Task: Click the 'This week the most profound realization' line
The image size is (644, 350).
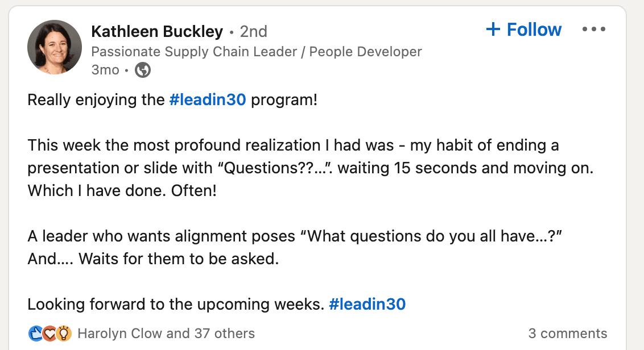Action: pyautogui.click(x=293, y=145)
